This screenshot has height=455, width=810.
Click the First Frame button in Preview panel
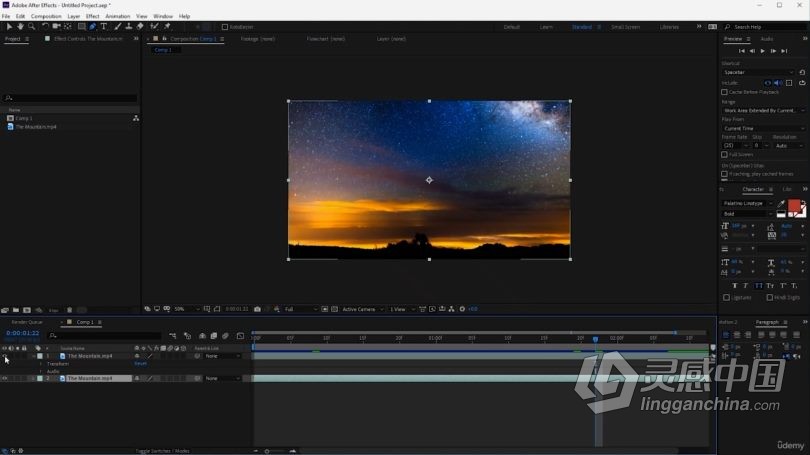(x=742, y=51)
